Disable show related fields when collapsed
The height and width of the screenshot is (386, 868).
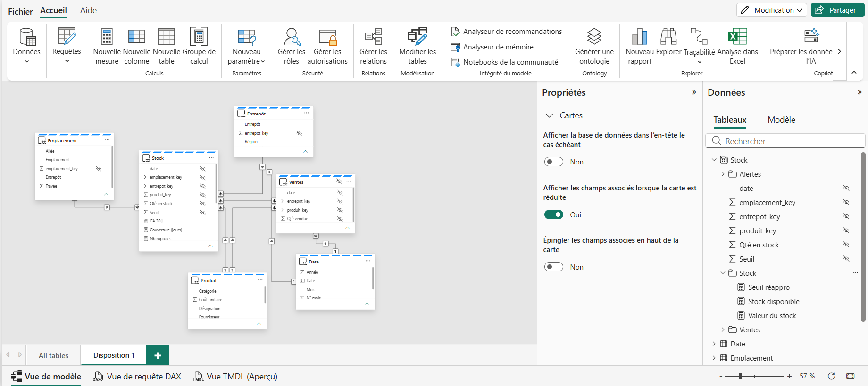tap(554, 215)
